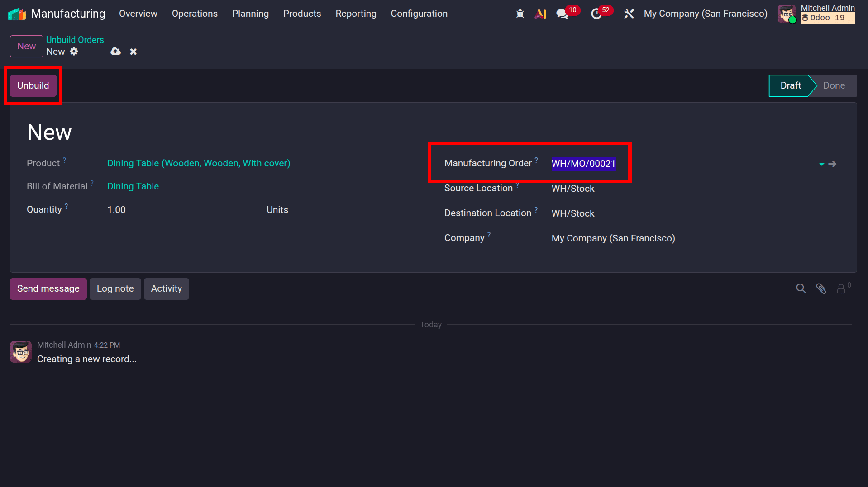Schedule an Activity from chatter

(x=166, y=288)
